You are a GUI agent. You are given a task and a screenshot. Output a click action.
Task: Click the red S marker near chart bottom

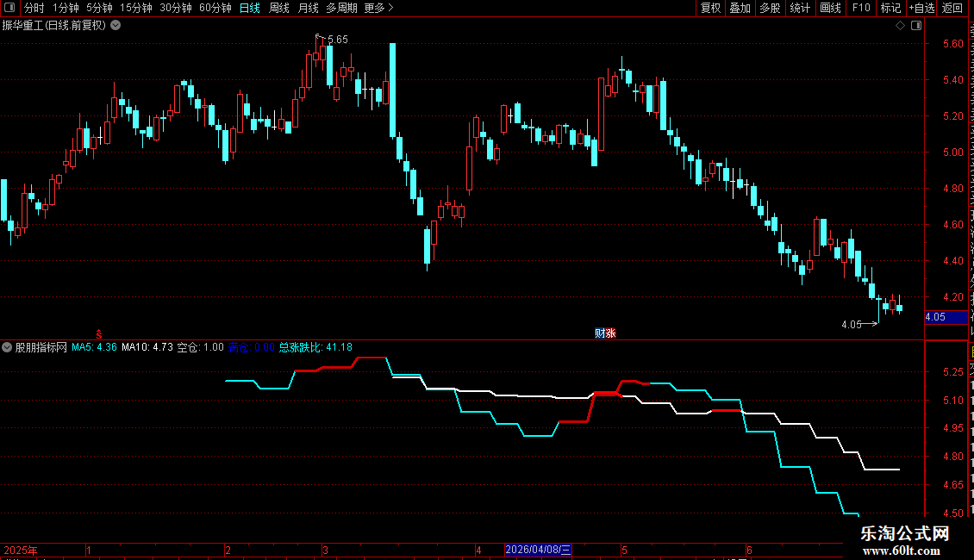coord(99,334)
